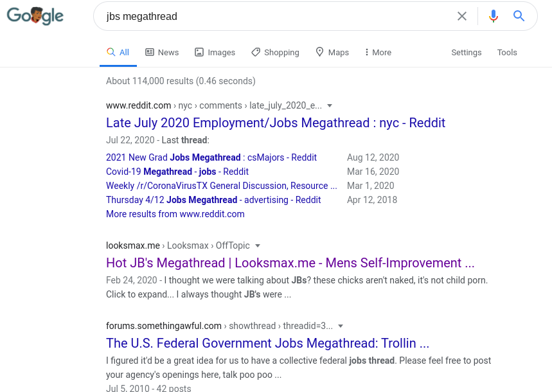This screenshot has width=552, height=392.
Task: Open the Shopping results tab
Action: click(275, 53)
